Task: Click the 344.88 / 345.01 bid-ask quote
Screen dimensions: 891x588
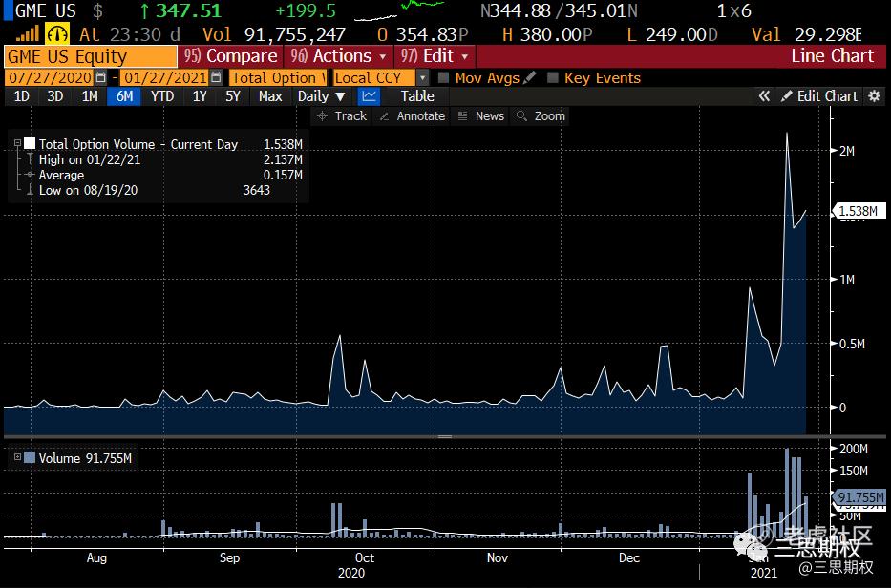Action: tap(560, 10)
